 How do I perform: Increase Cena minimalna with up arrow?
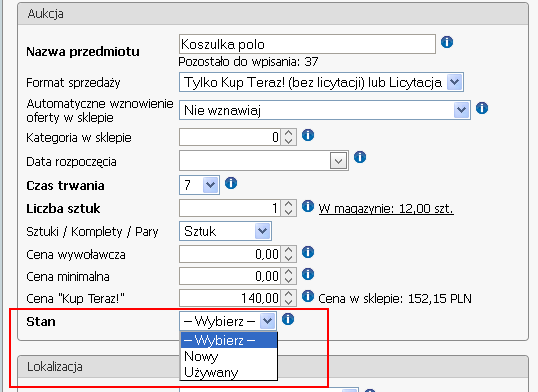(x=289, y=272)
